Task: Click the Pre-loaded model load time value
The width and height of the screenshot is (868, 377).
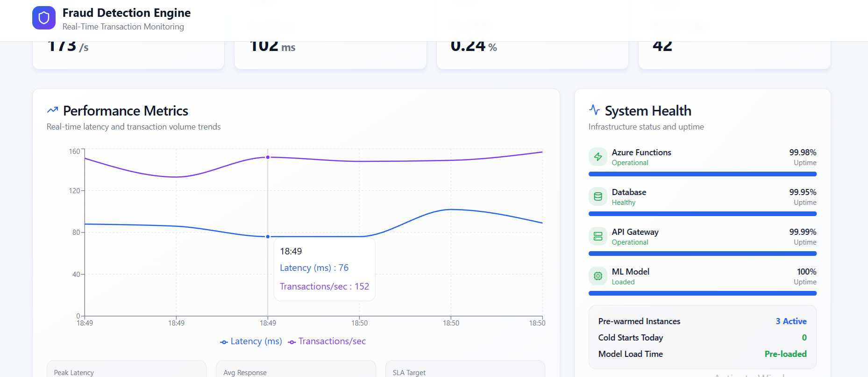Action: click(x=785, y=354)
